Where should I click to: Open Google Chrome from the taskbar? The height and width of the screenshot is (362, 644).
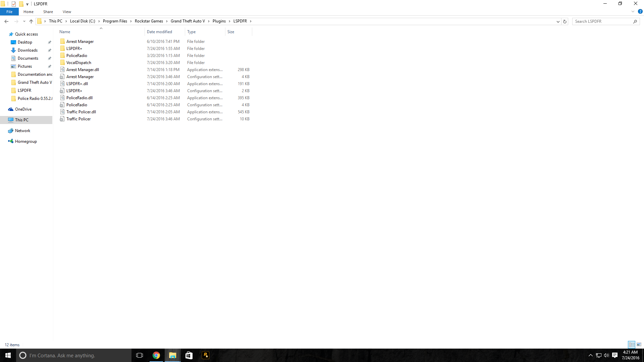pos(156,355)
